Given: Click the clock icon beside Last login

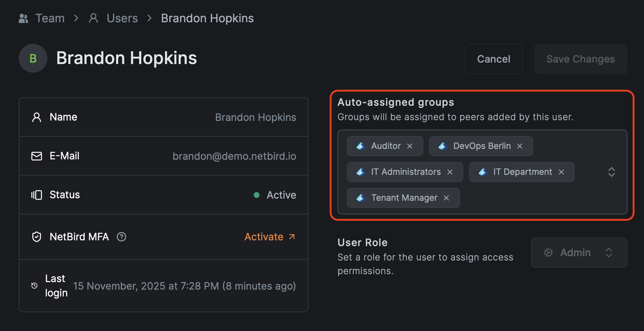Looking at the screenshot, I should (34, 285).
